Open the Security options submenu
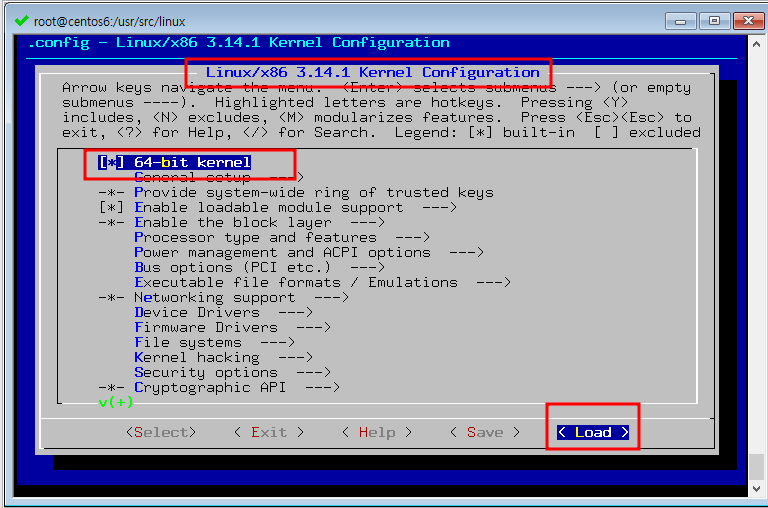 pos(233,372)
